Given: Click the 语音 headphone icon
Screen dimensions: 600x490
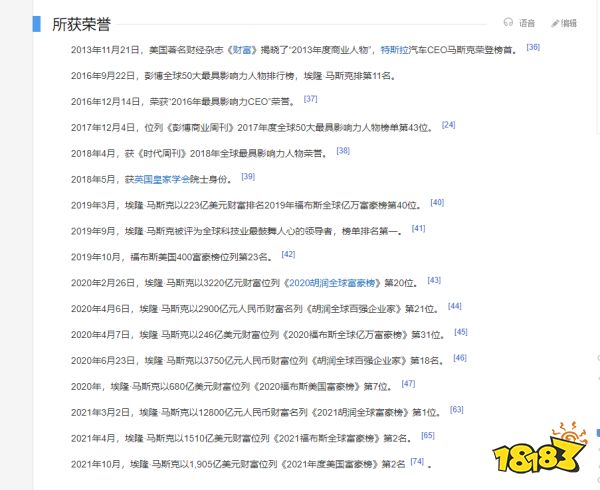Looking at the screenshot, I should [508, 23].
